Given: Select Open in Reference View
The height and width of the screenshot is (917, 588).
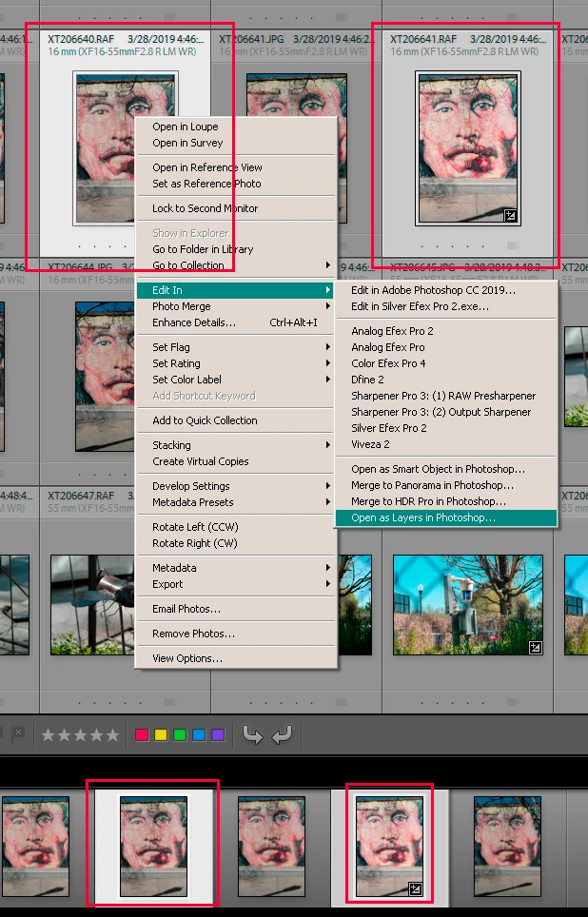Looking at the screenshot, I should click(236, 167).
